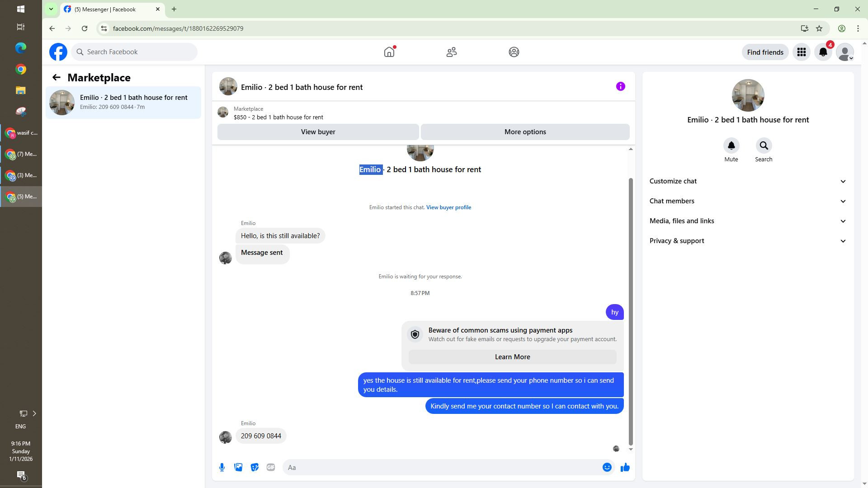The height and width of the screenshot is (488, 868).
Task: Click the chat scrollbar down arrow
Action: pyautogui.click(x=631, y=449)
